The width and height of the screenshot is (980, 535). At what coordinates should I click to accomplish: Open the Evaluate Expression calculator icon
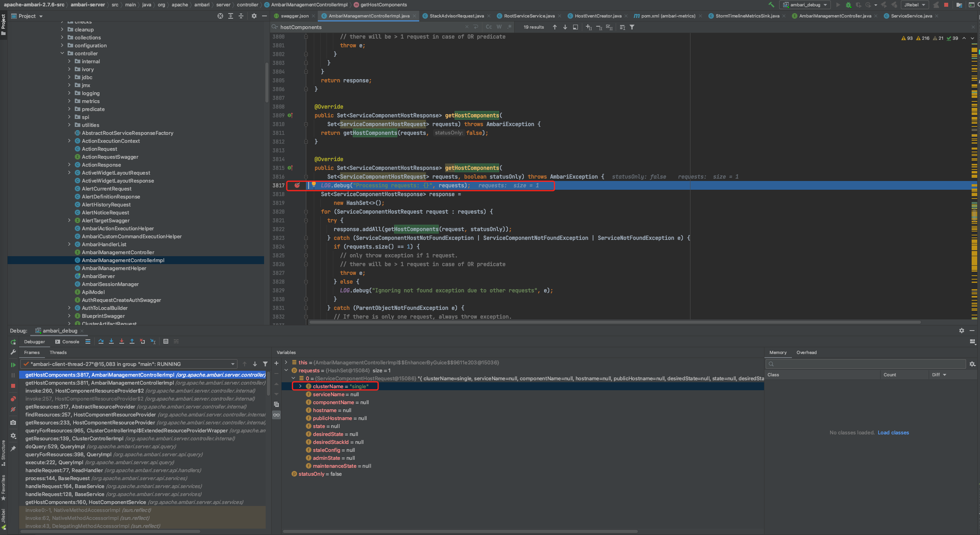pyautogui.click(x=166, y=341)
